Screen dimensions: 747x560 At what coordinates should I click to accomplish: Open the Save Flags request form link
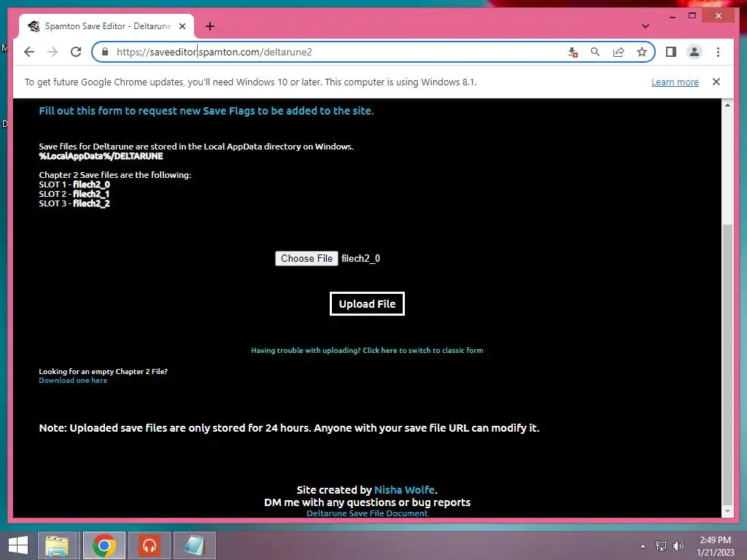[206, 111]
